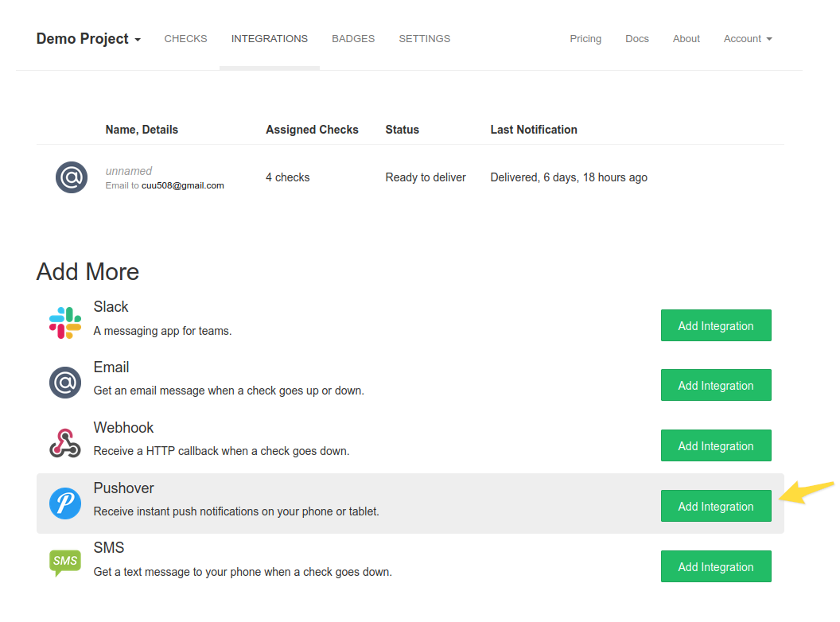
Task: Open the Pricing page
Action: [x=585, y=38]
